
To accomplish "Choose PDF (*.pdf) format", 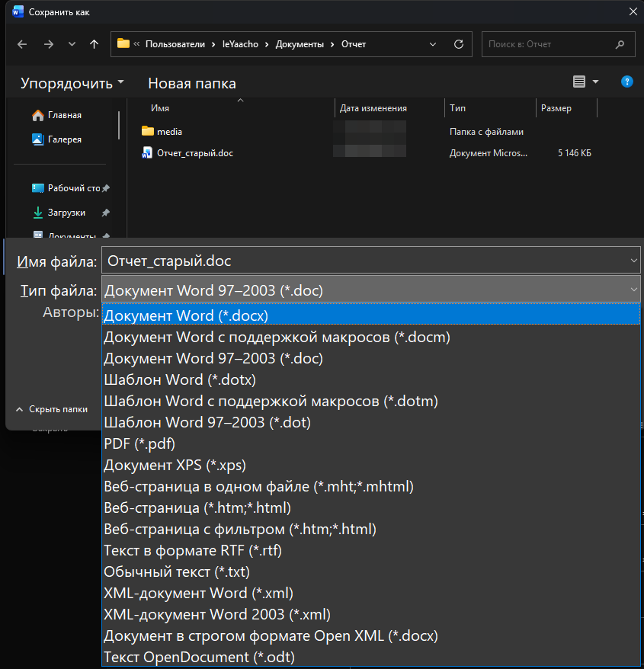I will pos(371,443).
